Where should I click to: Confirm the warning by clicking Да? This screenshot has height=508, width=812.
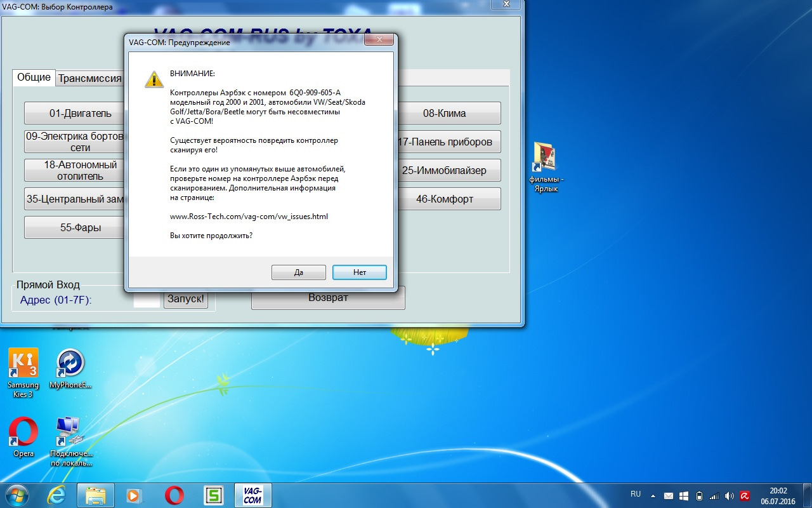pyautogui.click(x=299, y=272)
